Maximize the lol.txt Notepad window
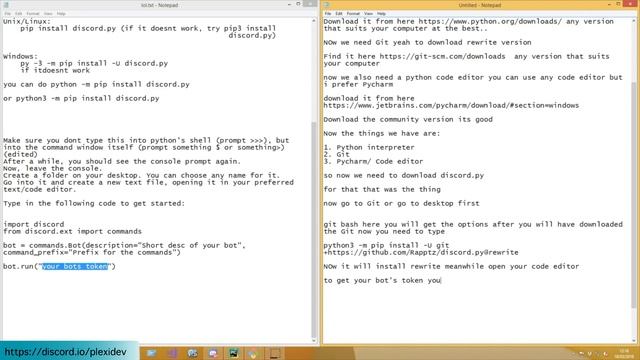The height and width of the screenshot is (360, 640). tap(298, 4)
